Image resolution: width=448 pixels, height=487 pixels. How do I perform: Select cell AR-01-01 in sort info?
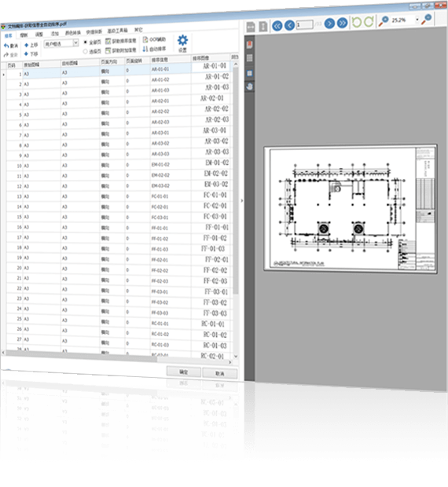pyautogui.click(x=171, y=69)
